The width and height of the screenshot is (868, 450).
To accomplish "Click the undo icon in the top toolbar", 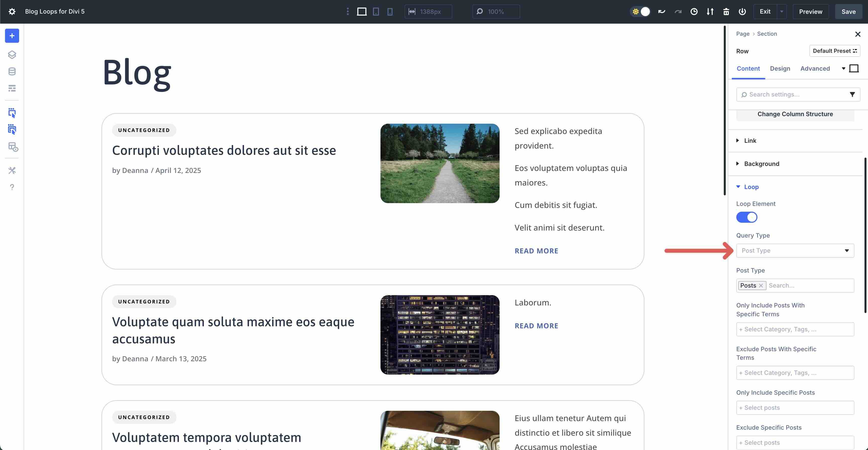I will tap(661, 11).
